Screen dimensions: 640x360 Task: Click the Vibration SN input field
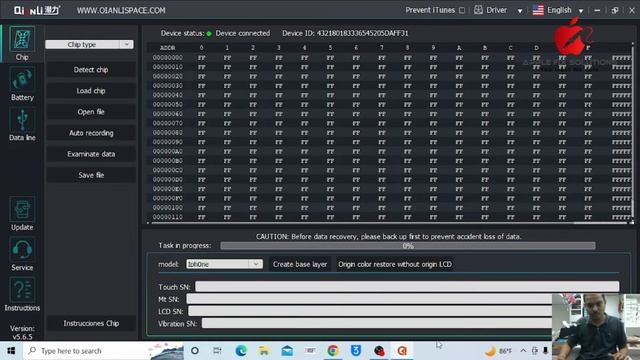[377, 323]
